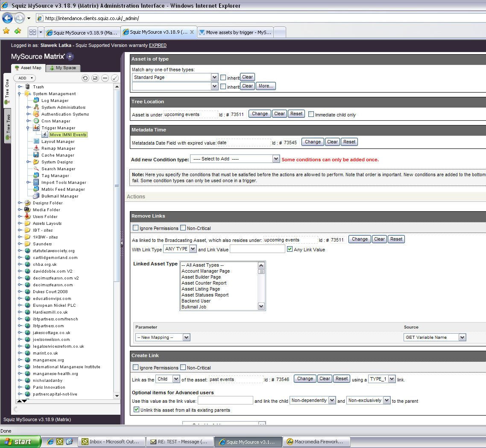Click the EXPIRED warranty link
The height and width of the screenshot is (448, 486).
click(158, 45)
